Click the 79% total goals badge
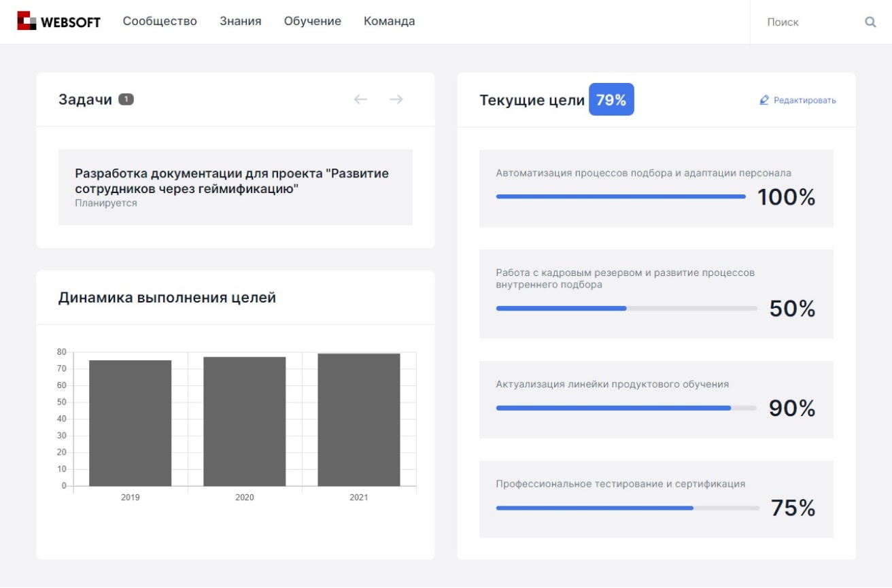This screenshot has height=588, width=892. point(611,99)
